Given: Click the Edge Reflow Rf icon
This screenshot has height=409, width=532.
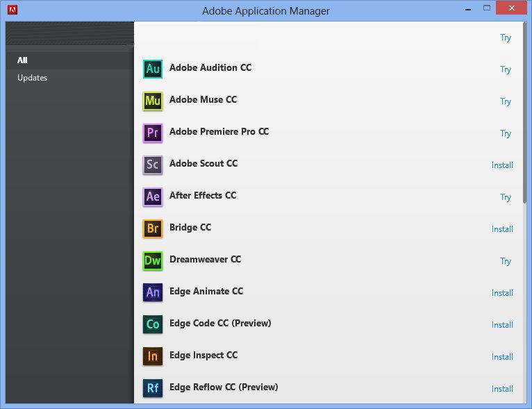Looking at the screenshot, I should point(153,388).
